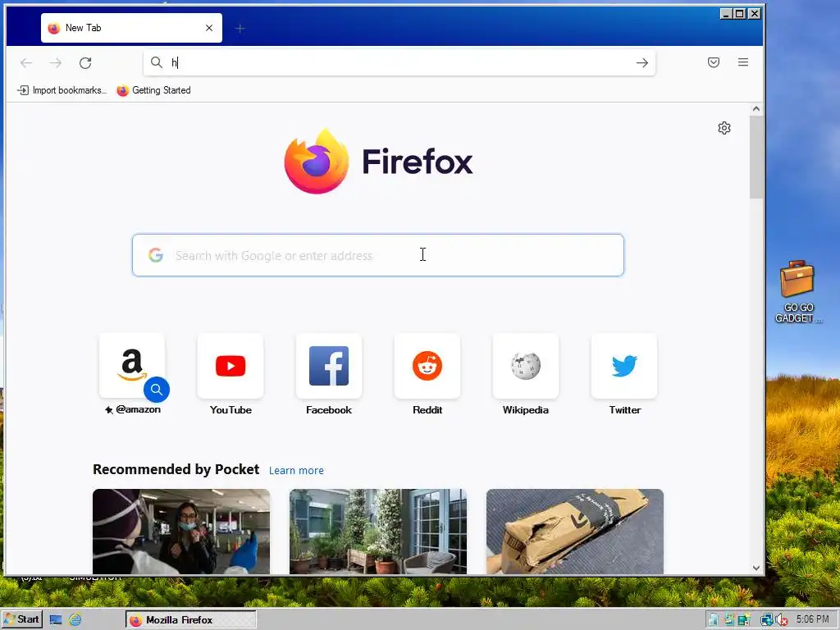Screen dimensions: 840x630
Task: Click the scrollbar down arrow
Action: coord(756,568)
